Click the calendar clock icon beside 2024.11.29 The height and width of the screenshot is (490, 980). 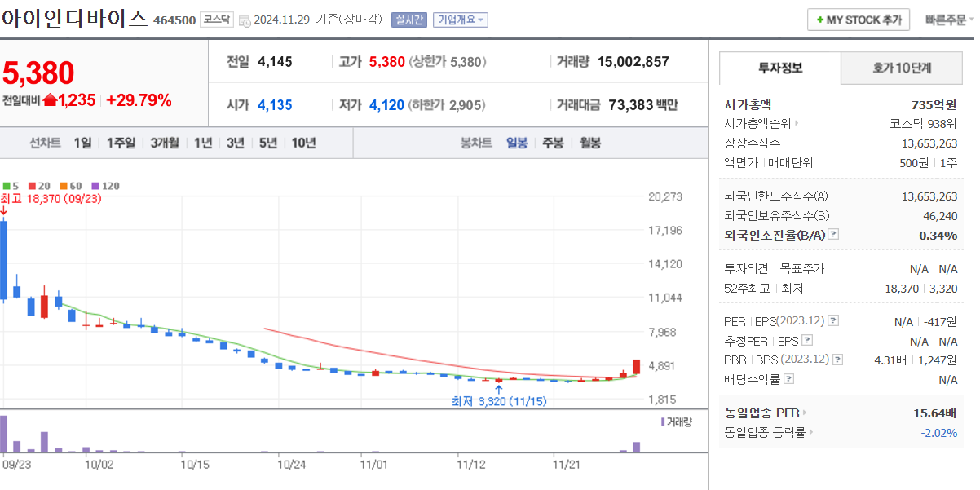(245, 20)
